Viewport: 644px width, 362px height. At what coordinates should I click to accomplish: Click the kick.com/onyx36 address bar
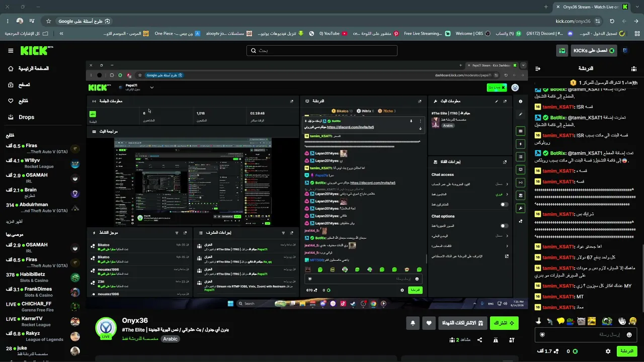[573, 21]
